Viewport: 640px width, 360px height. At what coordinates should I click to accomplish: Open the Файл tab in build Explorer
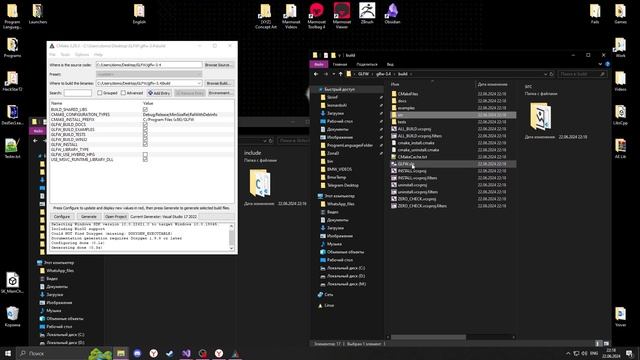point(319,64)
